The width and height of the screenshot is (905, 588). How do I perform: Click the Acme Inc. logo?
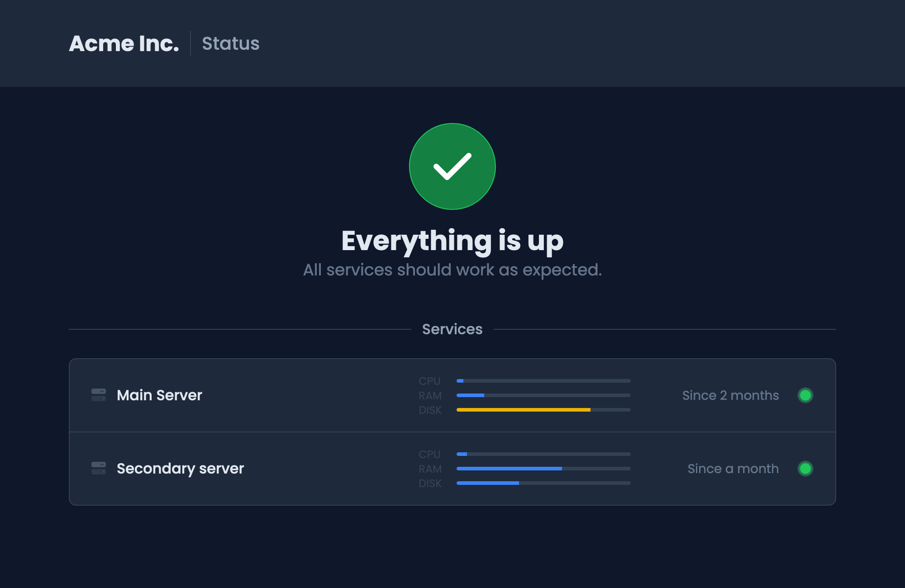tap(125, 43)
